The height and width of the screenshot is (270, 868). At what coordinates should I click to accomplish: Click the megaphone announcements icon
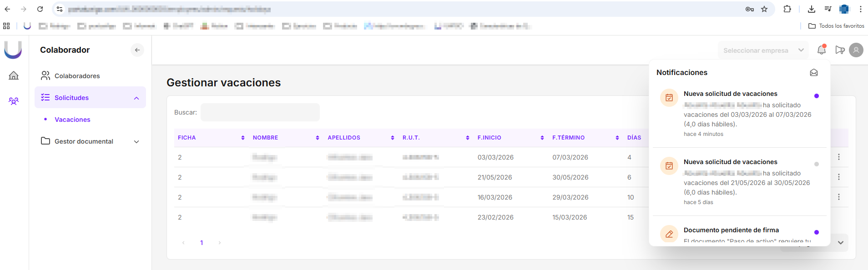tap(839, 50)
